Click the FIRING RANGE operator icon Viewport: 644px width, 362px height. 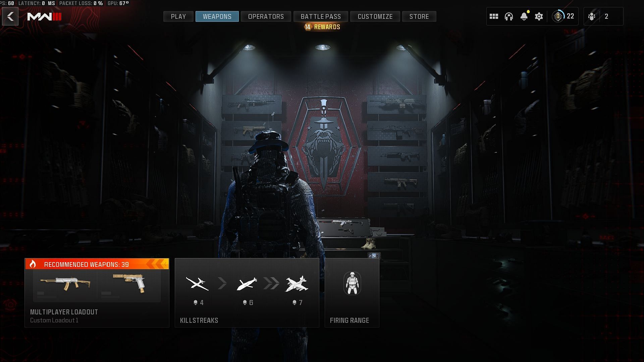coord(352,283)
